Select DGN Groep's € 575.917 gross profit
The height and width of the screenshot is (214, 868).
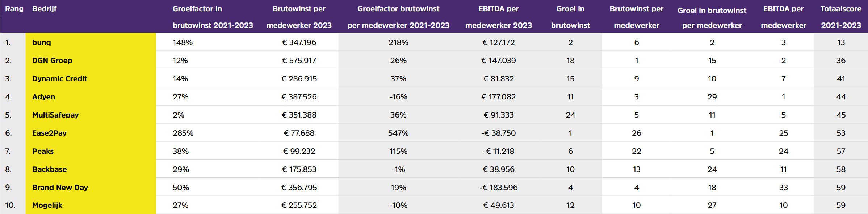coord(299,61)
